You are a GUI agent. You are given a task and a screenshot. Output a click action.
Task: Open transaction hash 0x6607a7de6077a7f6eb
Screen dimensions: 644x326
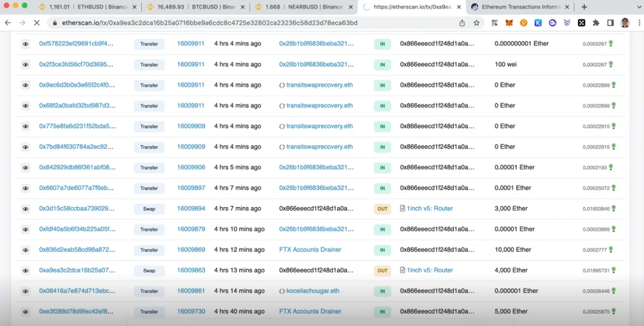click(x=76, y=188)
